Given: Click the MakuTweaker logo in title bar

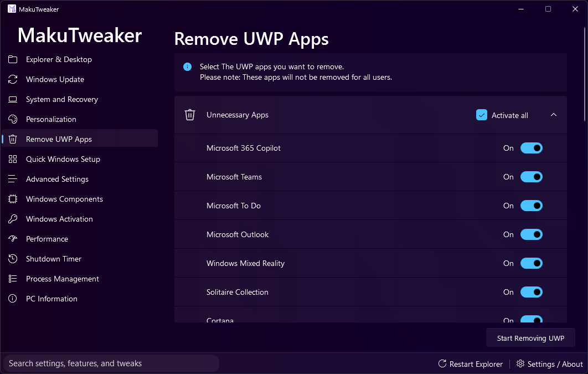Looking at the screenshot, I should point(12,9).
